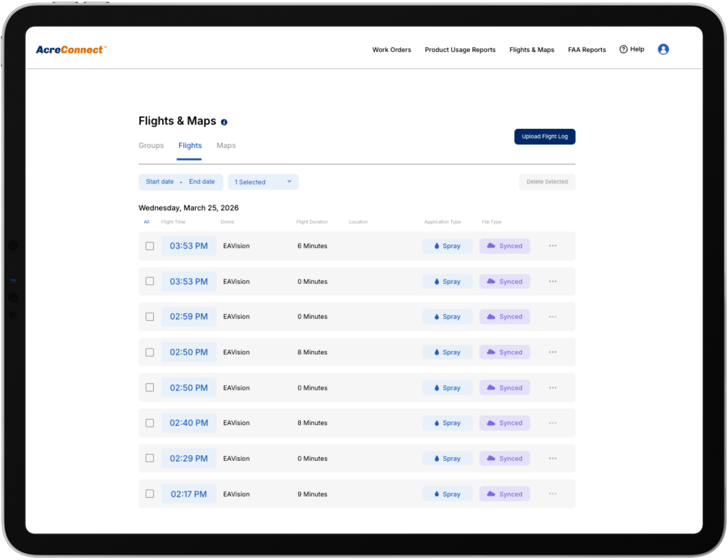Image resolution: width=728 pixels, height=560 pixels.
Task: Click the Help question mark icon
Action: click(623, 49)
